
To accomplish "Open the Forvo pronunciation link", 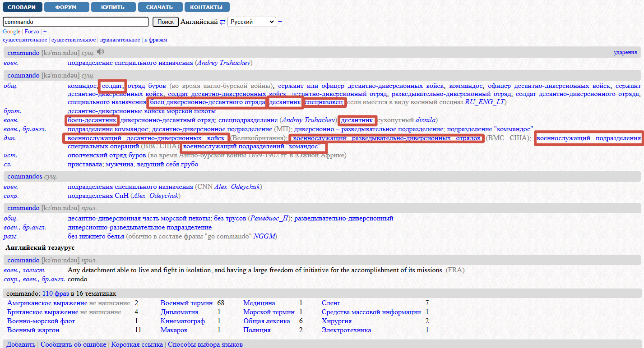I will click(32, 32).
